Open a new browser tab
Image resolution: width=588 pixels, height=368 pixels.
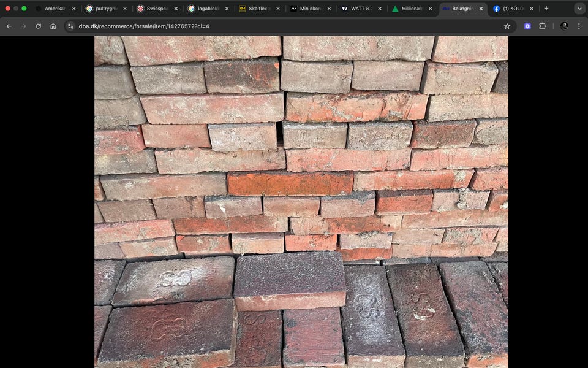coord(546,8)
